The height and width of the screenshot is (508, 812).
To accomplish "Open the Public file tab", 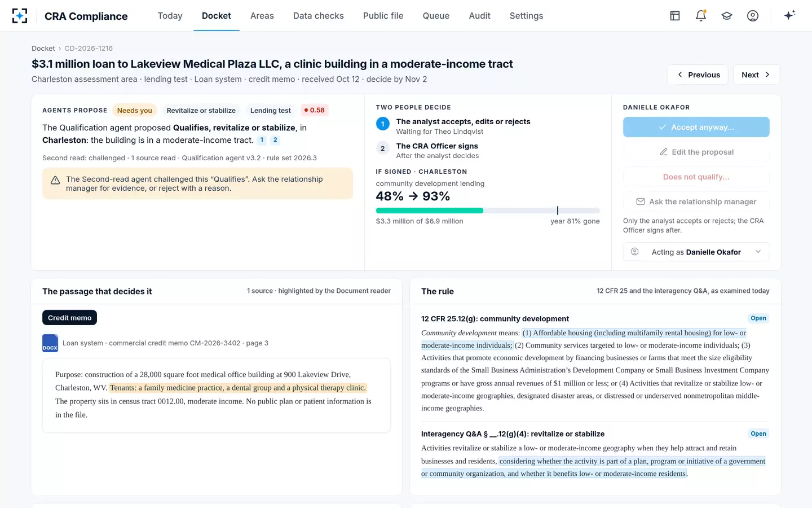I will [383, 16].
